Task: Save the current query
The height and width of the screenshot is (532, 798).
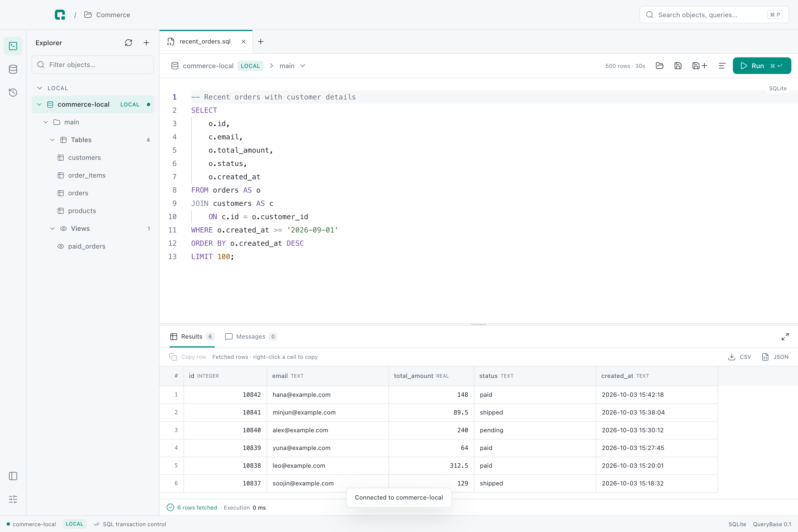Action: coord(678,66)
